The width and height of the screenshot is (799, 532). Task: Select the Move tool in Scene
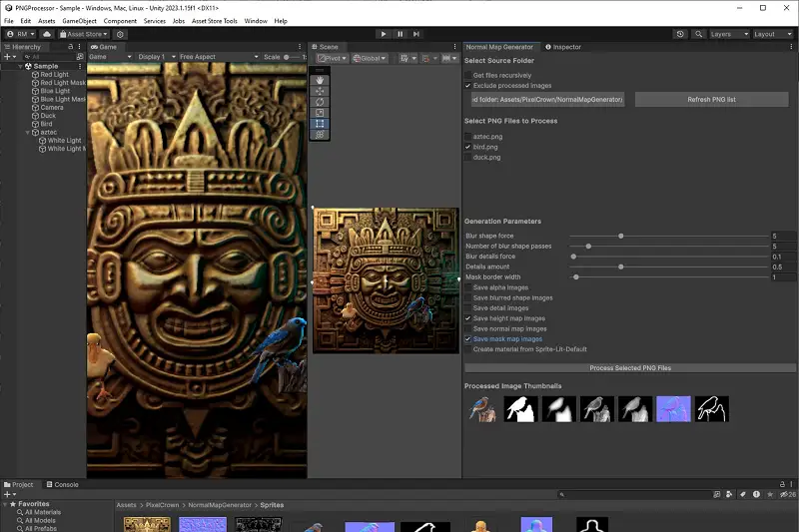pos(320,91)
